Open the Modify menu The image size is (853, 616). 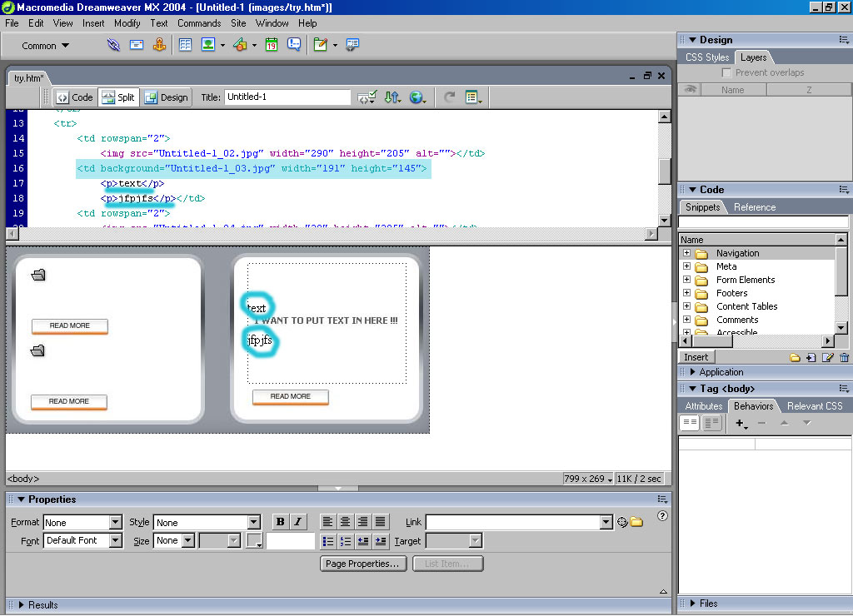(x=127, y=23)
